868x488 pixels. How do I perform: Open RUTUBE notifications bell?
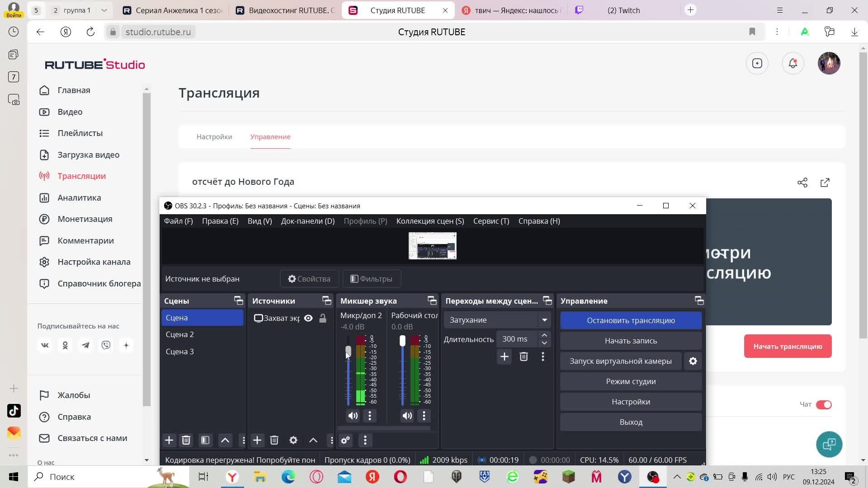[793, 63]
